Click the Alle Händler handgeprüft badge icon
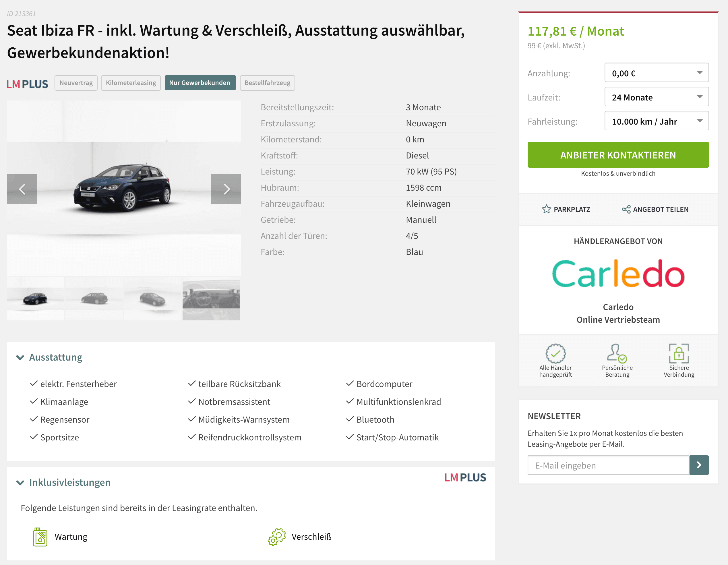Viewport: 728px width, 565px height. tap(555, 353)
